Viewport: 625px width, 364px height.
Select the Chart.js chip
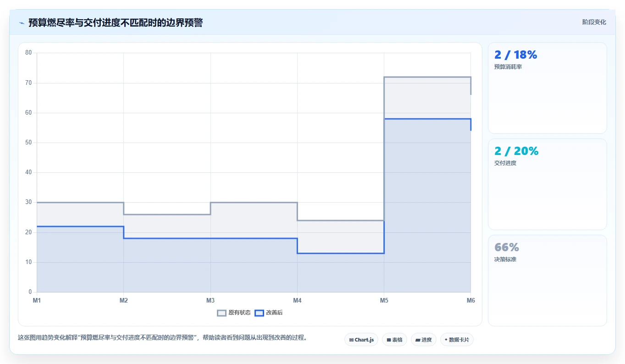tap(361, 340)
